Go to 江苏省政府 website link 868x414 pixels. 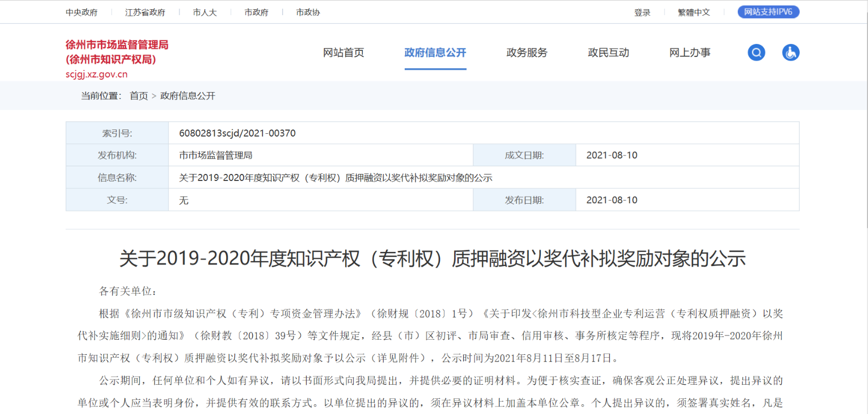pos(145,12)
